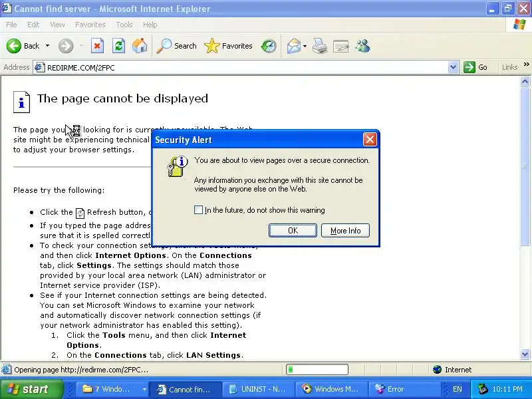Click OK in the Security Alert dialog
Screen dimensions: 532x399
pos(293,230)
